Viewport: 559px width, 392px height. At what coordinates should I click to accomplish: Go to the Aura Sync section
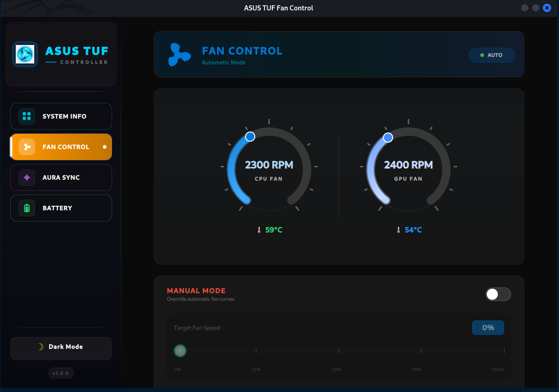[61, 177]
